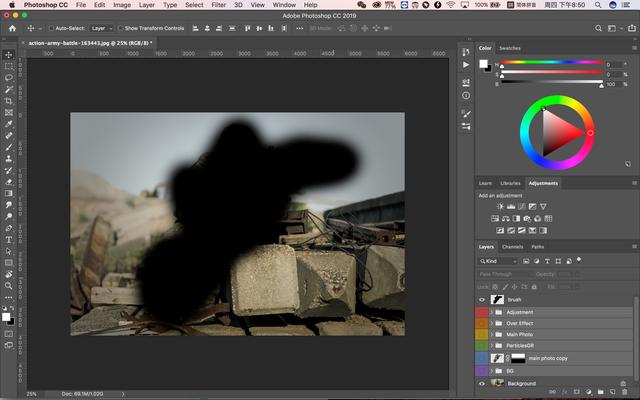Switch to the Swatches tab
The width and height of the screenshot is (640, 400).
[510, 48]
